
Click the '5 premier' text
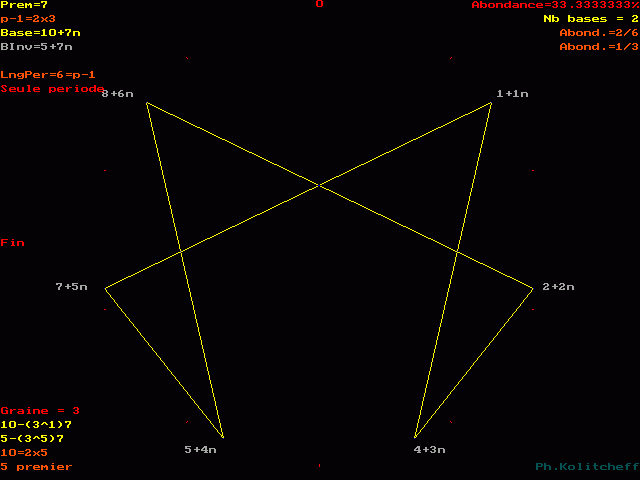[x=36, y=467]
